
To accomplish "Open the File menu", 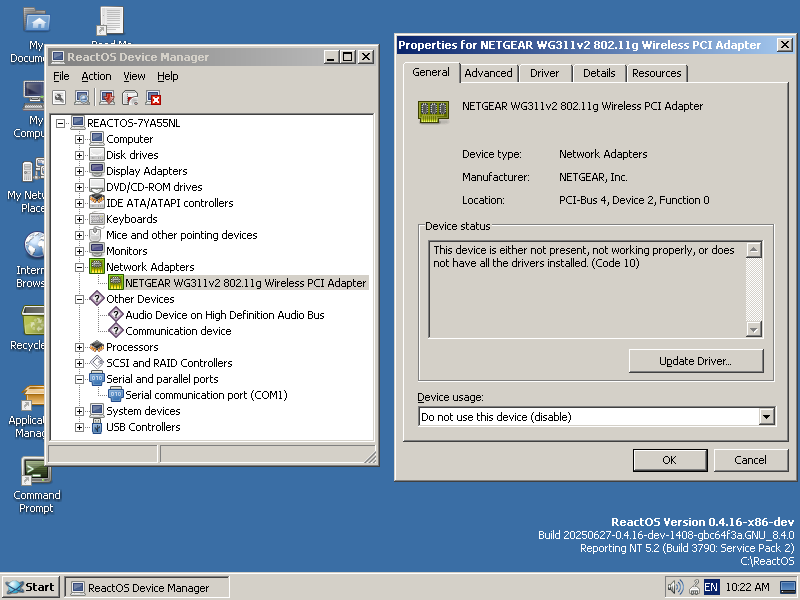I will (61, 76).
